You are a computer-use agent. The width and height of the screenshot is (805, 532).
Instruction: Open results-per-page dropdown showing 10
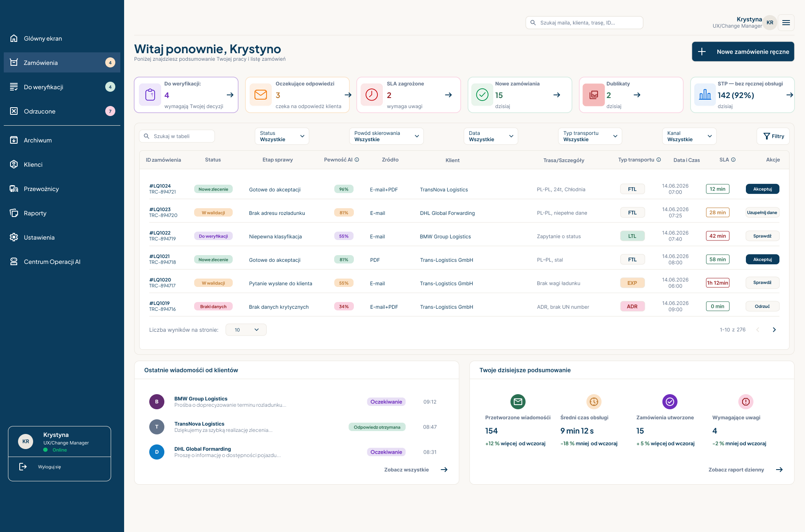point(246,330)
